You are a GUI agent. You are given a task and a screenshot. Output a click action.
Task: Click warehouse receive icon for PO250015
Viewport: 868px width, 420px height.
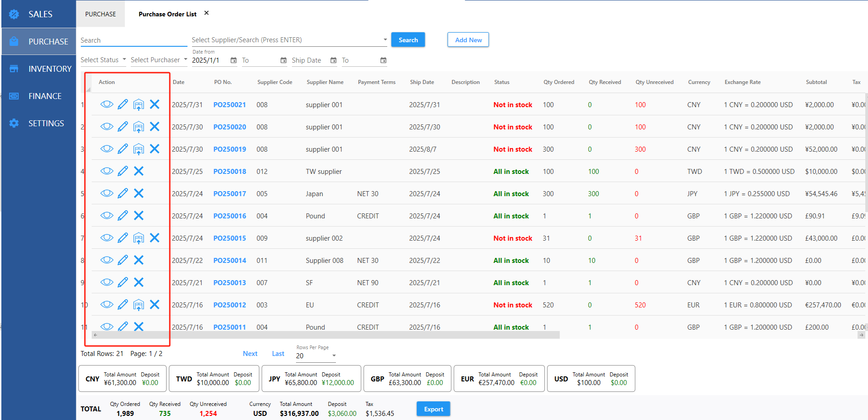tap(138, 238)
